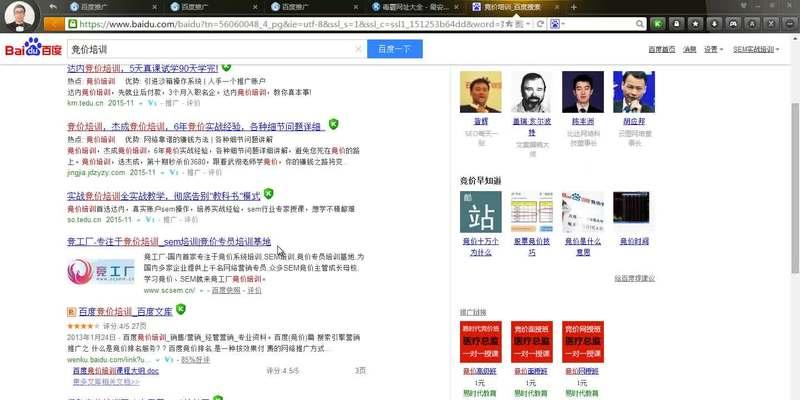
Task: Open the 杰成竞价培训 6年竞价实战经验 result
Action: tap(196, 126)
